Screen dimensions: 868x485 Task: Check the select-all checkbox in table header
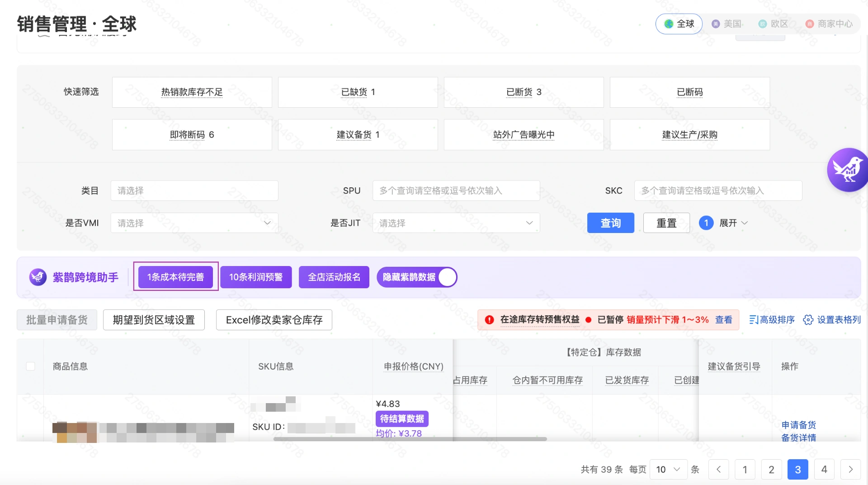pyautogui.click(x=31, y=366)
